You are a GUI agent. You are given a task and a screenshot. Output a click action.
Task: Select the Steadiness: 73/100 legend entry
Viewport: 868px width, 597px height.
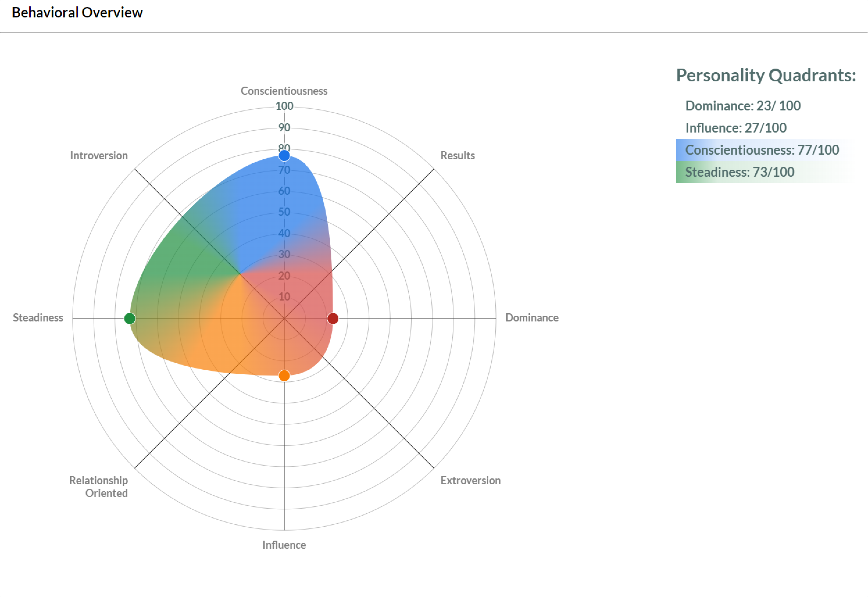739,172
